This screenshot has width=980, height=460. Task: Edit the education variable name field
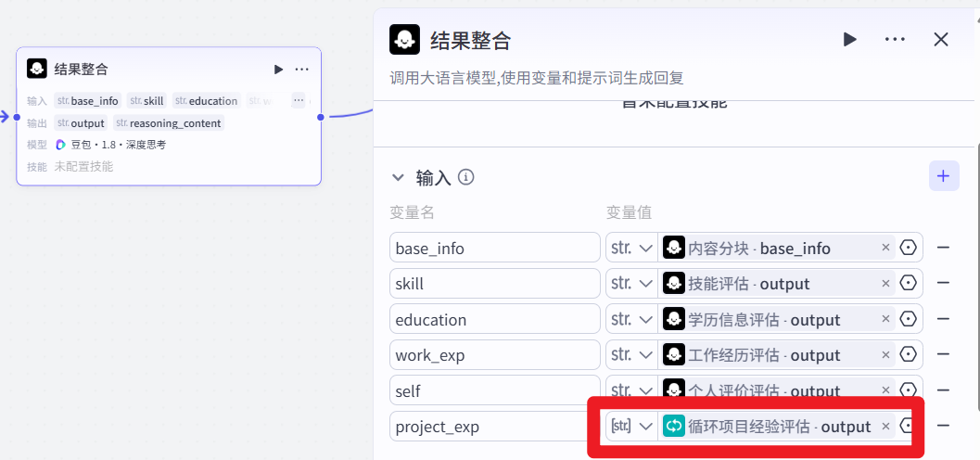pos(495,319)
